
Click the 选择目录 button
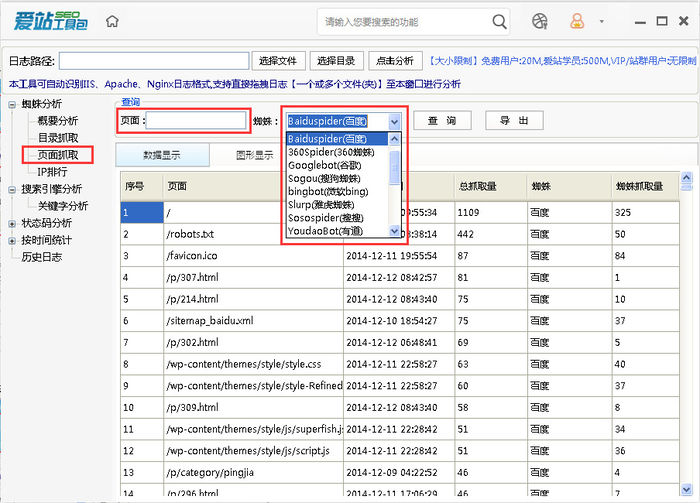(x=337, y=61)
